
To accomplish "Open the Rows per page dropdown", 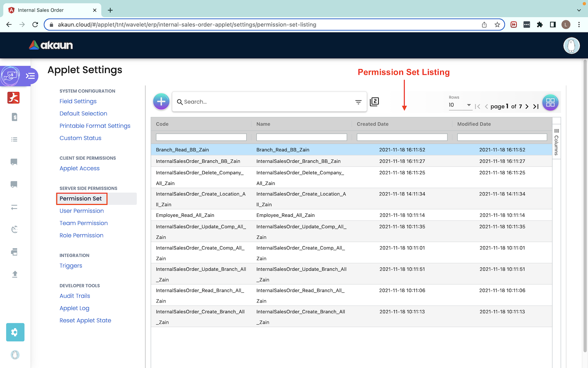I will 460,105.
